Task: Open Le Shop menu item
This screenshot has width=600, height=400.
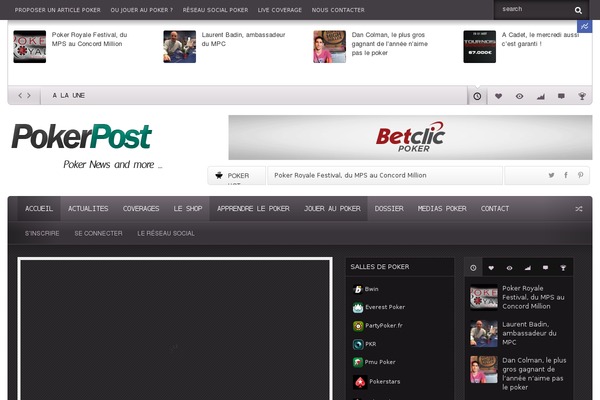Action: pyautogui.click(x=188, y=209)
